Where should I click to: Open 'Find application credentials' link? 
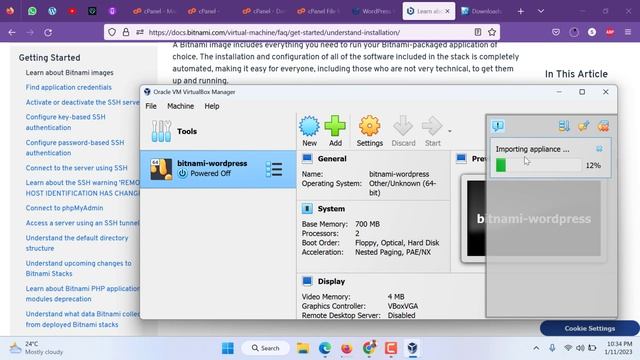(x=69, y=87)
